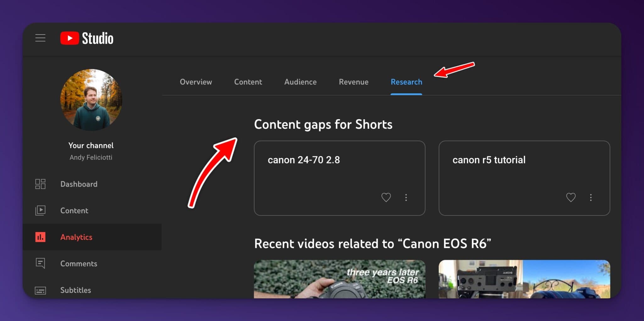Open the Revenue tab

pyautogui.click(x=353, y=82)
